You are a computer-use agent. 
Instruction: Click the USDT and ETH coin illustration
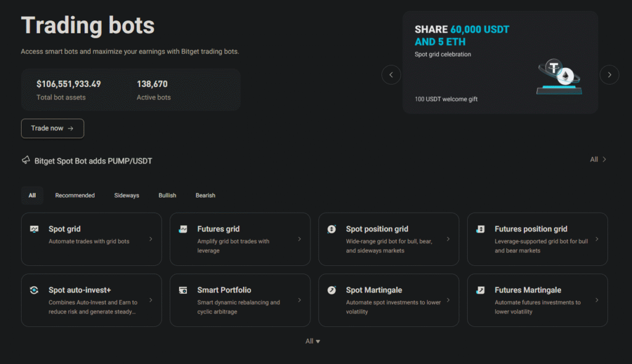pyautogui.click(x=559, y=77)
